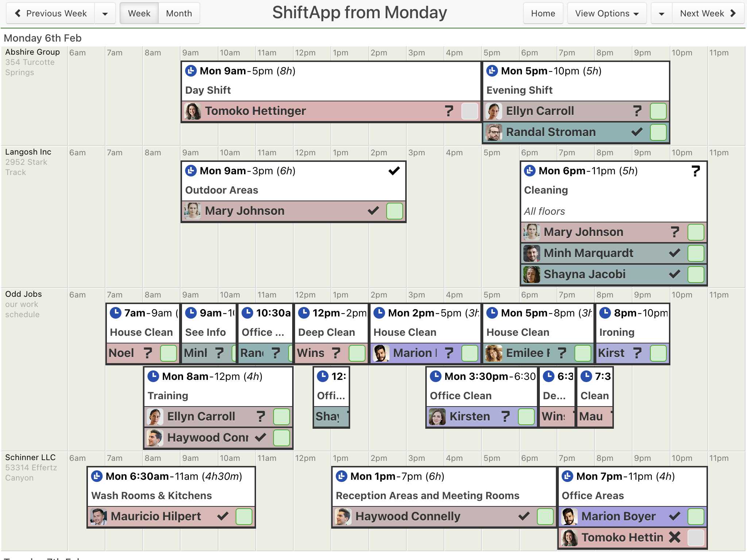
Task: Click Haywood Connelly's avatar in Reception Areas
Action: [343, 516]
